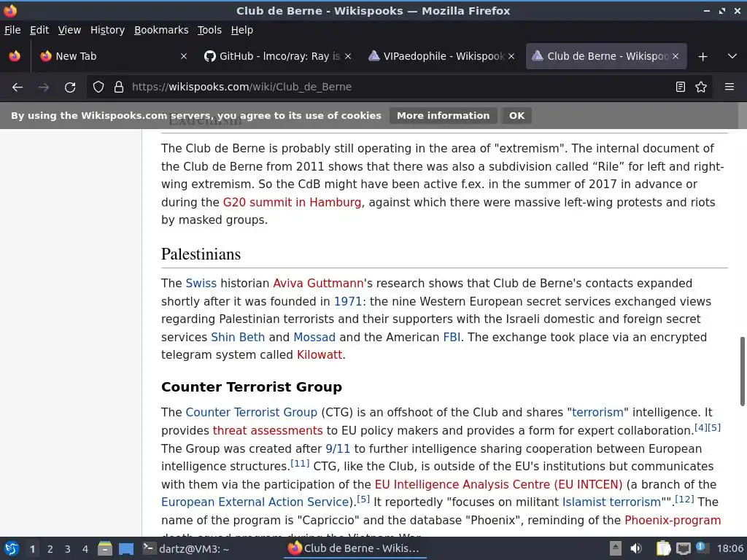747x560 pixels.
Task: Open the Firefox hamburger menu
Action: click(x=729, y=87)
